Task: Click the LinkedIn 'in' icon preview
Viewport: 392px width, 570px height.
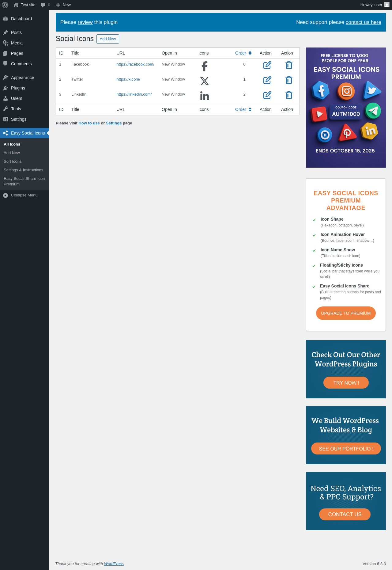Action: point(205,96)
